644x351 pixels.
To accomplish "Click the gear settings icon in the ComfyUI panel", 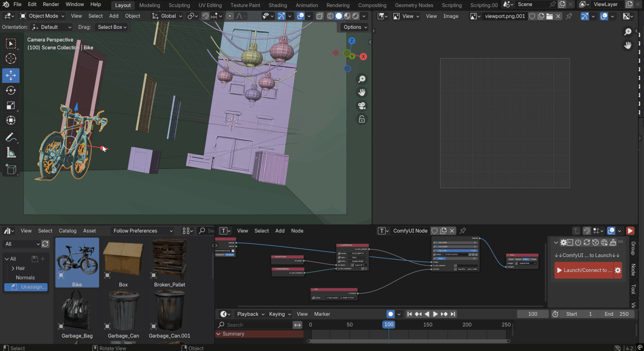I will coord(564,242).
